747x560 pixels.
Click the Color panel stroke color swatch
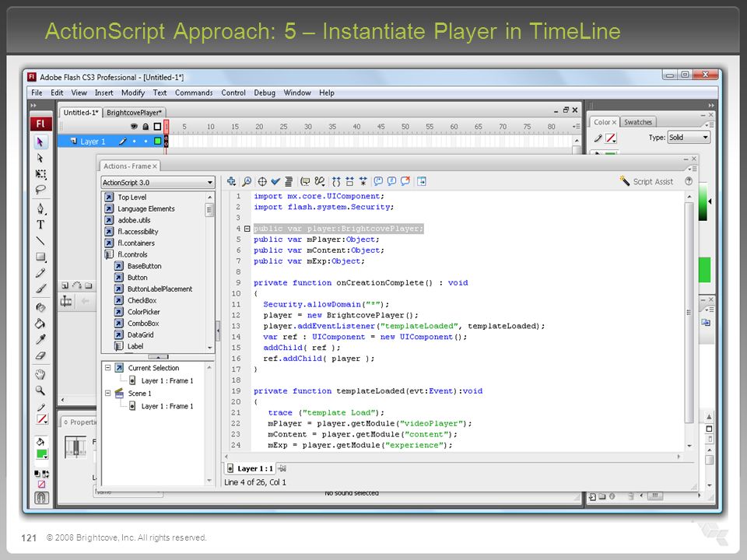(610, 138)
